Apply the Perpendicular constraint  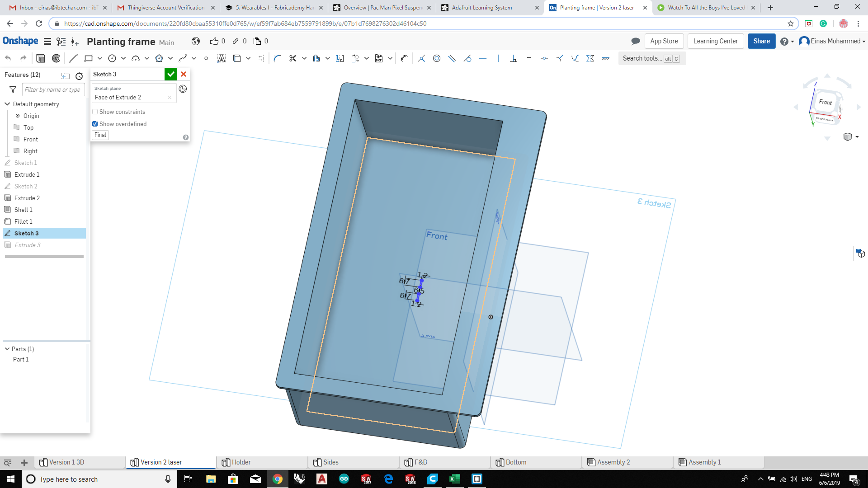tap(514, 58)
